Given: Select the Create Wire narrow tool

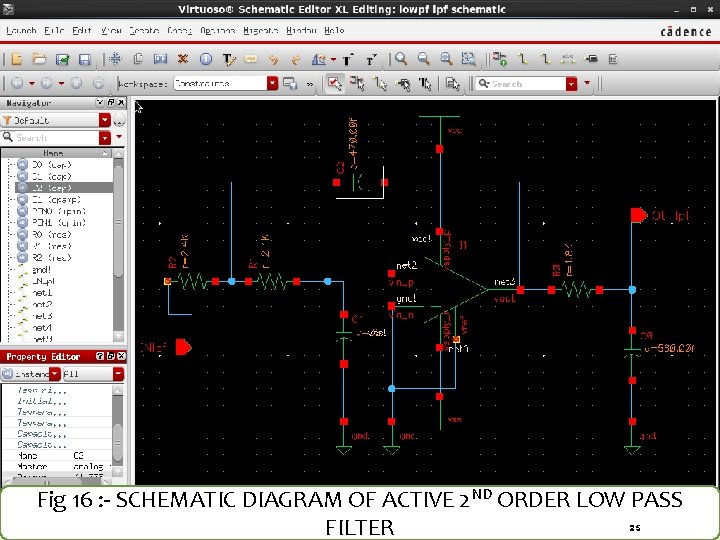Looking at the screenshot, I should pos(523,59).
